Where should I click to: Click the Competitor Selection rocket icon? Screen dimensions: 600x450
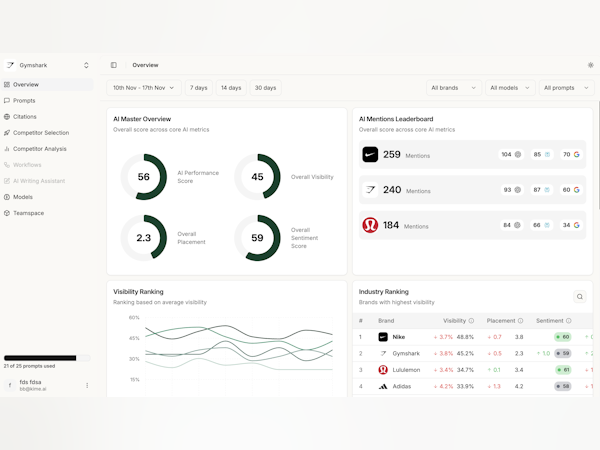(x=7, y=133)
